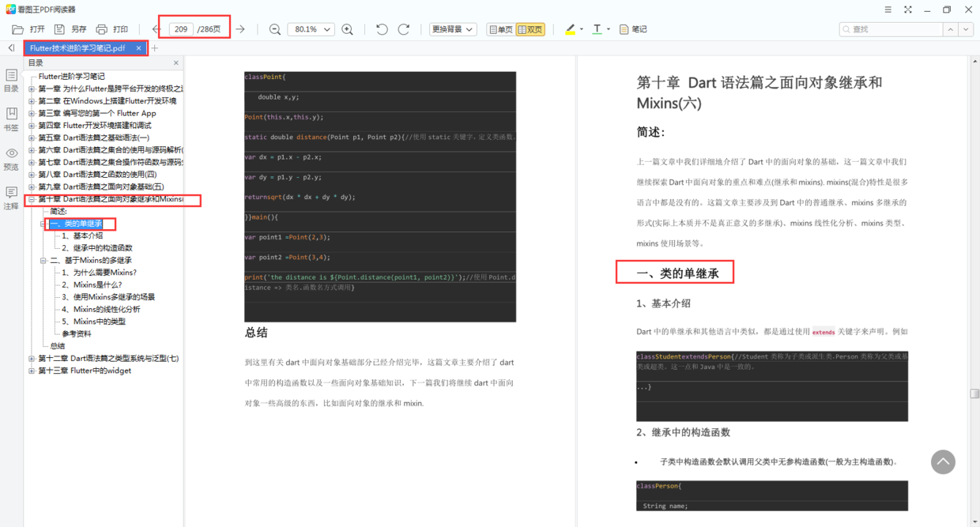
Task: Open the 更换背景 background dropdown
Action: (453, 29)
